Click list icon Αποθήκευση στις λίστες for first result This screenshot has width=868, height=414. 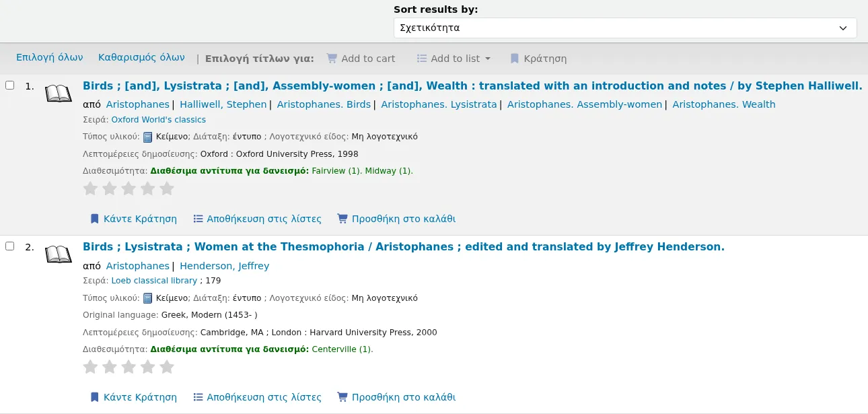click(198, 219)
